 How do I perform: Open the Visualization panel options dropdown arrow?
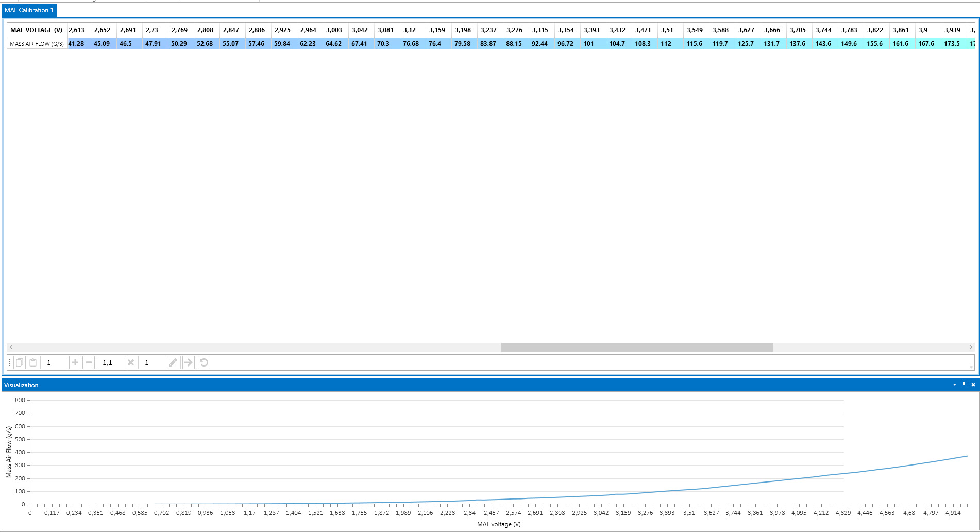pyautogui.click(x=954, y=385)
